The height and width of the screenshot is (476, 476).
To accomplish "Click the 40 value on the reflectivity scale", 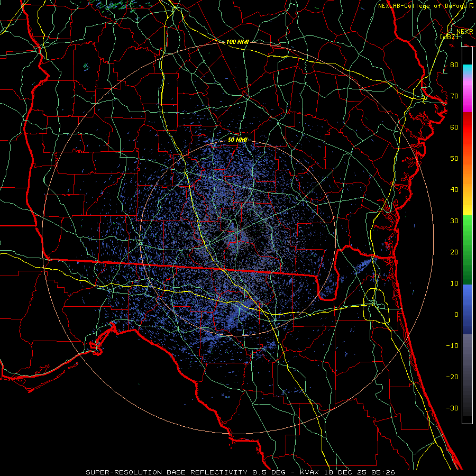I will 454,190.
